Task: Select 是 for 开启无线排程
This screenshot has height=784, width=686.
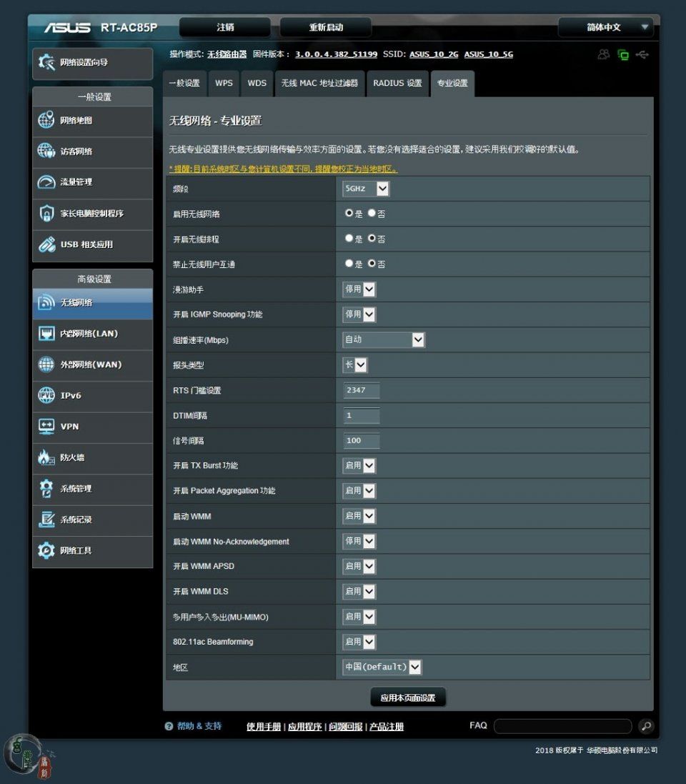Action: (x=349, y=239)
